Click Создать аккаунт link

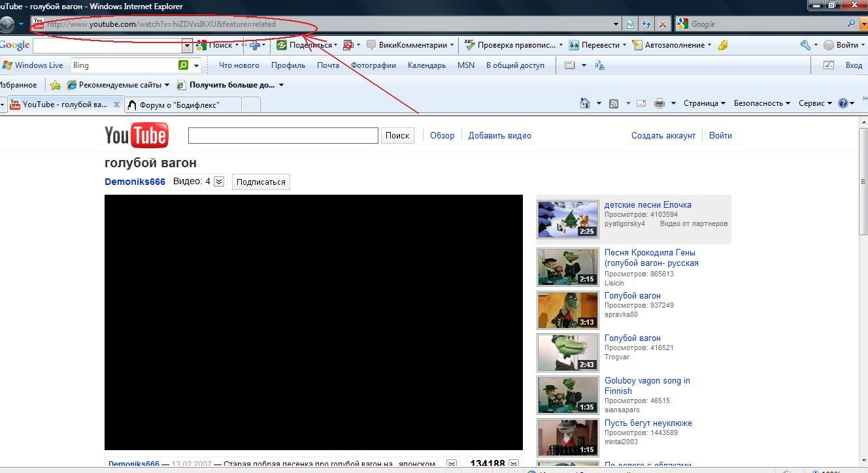(663, 136)
